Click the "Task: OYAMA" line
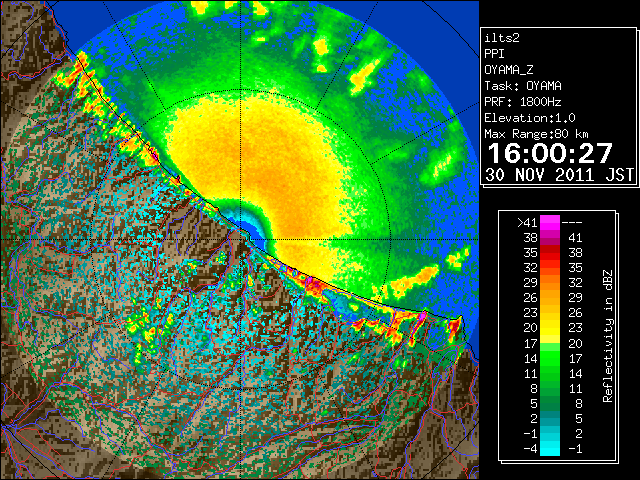 coord(523,86)
